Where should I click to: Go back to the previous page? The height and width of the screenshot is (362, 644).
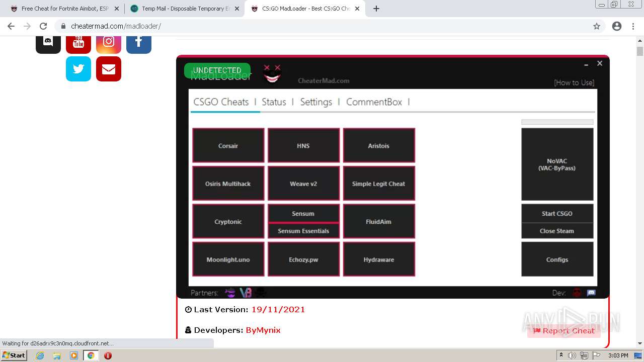(x=11, y=26)
